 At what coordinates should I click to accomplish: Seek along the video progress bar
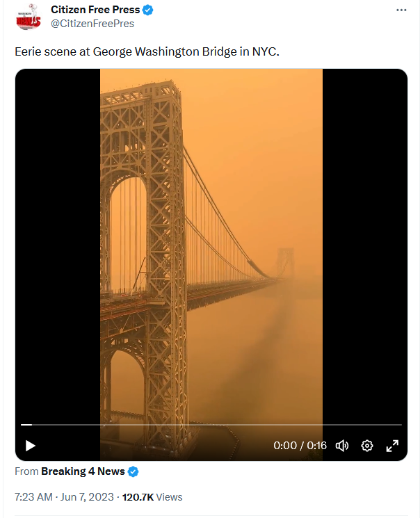pyautogui.click(x=211, y=425)
